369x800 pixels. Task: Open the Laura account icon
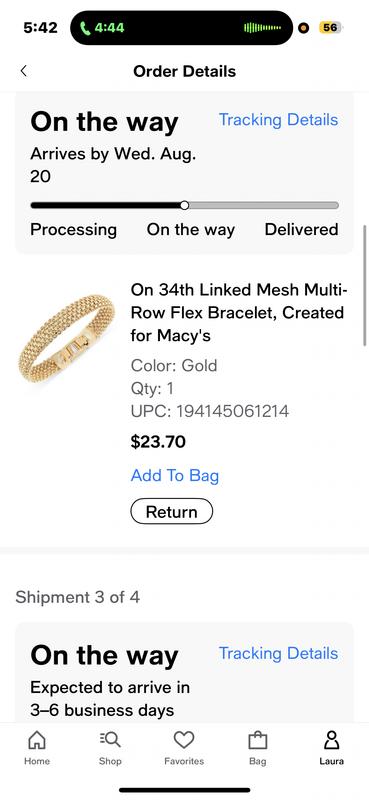tap(331, 739)
